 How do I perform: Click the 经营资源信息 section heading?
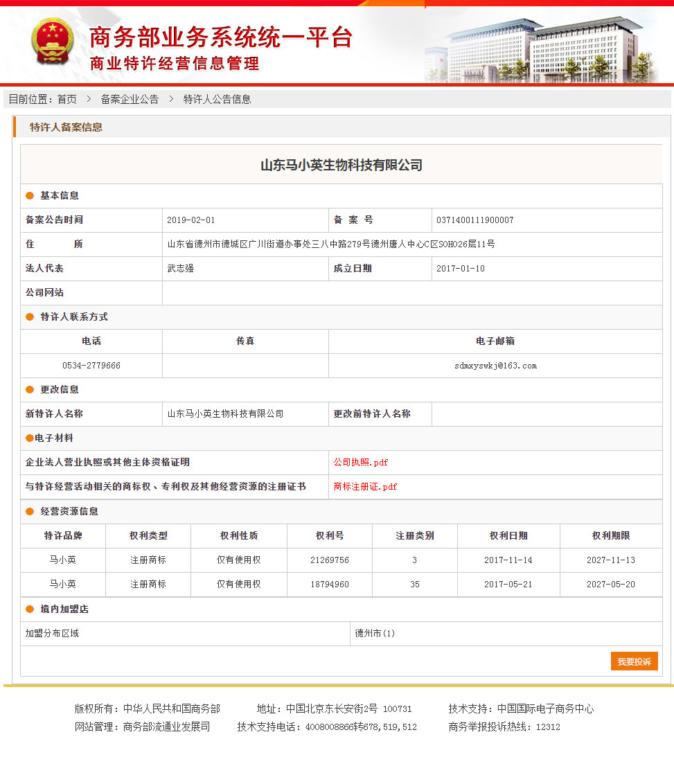pos(69,512)
